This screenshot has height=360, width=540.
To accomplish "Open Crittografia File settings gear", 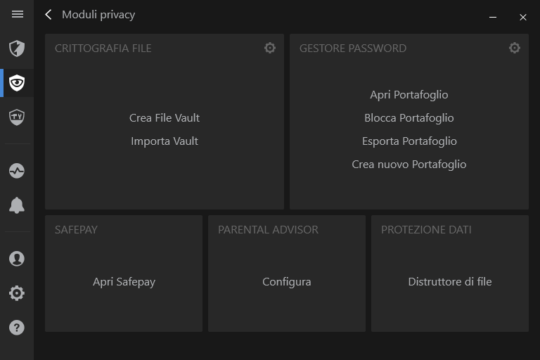I will click(270, 48).
